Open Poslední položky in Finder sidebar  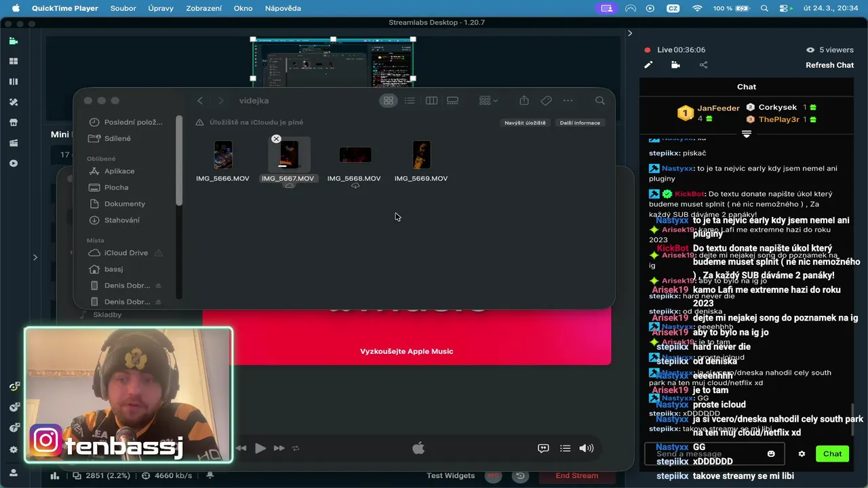tap(127, 122)
